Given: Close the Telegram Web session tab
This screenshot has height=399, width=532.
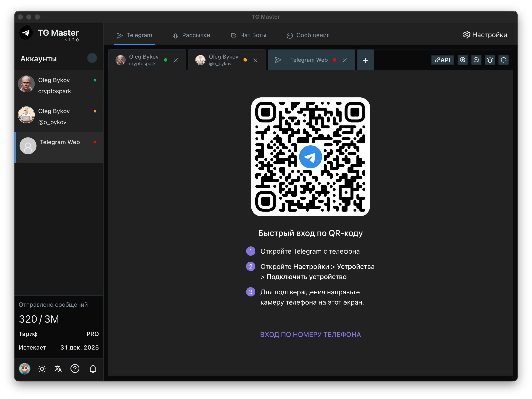Looking at the screenshot, I should 345,60.
